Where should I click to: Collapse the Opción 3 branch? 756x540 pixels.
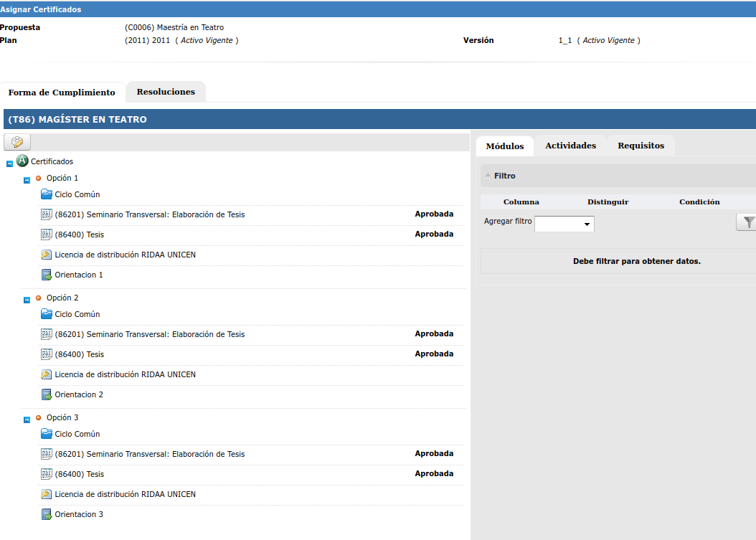point(27,420)
